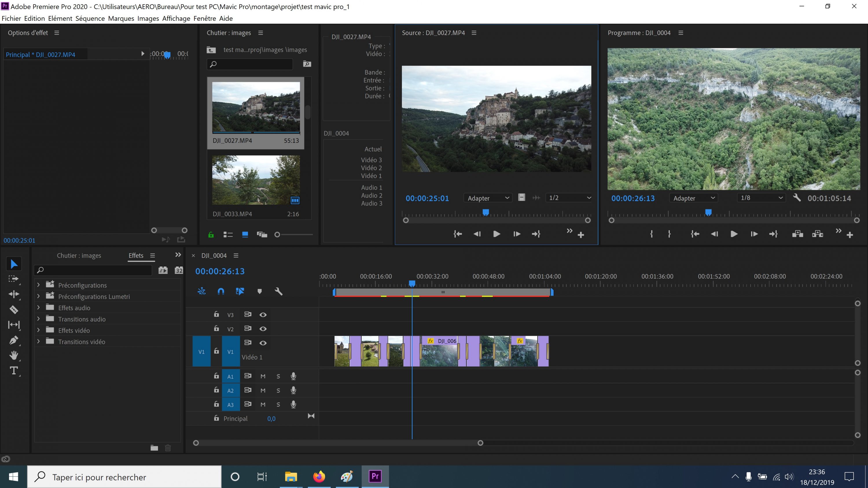Click the bin thumbnail zoom slider
Image resolution: width=868 pixels, height=488 pixels.
tap(277, 235)
